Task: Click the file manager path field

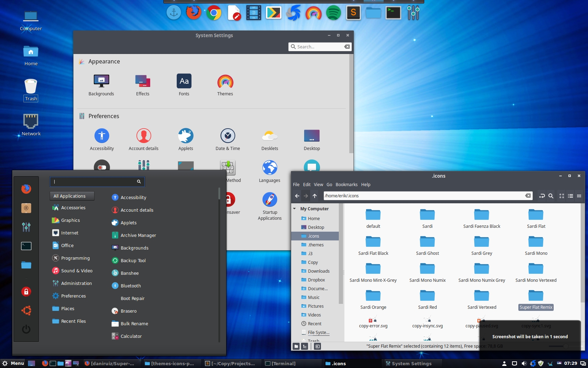Action: 428,196
